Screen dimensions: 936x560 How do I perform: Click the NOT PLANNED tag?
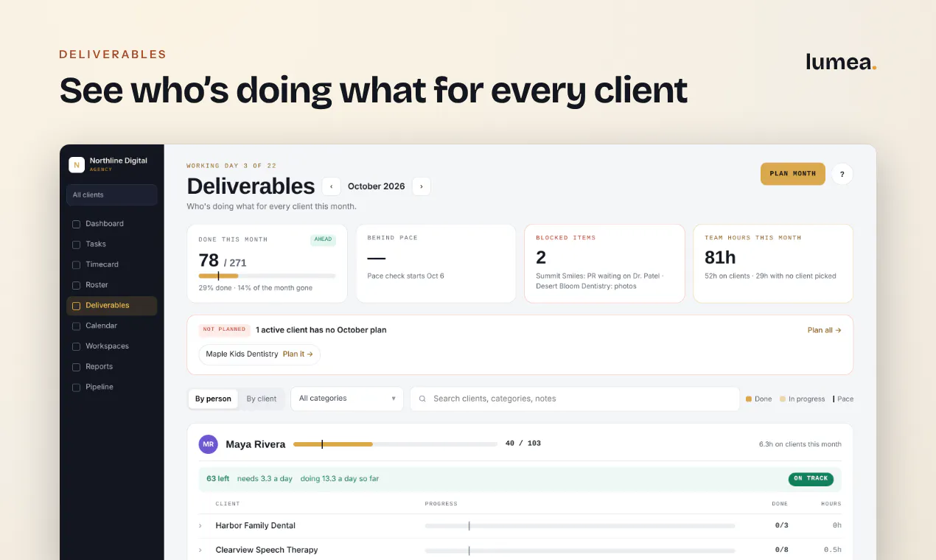point(225,330)
